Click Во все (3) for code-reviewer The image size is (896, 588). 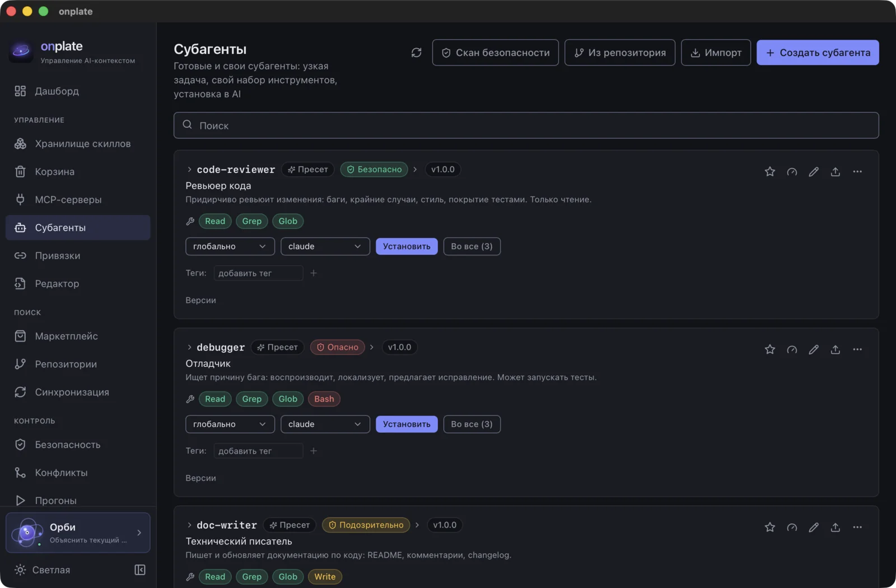[472, 246]
